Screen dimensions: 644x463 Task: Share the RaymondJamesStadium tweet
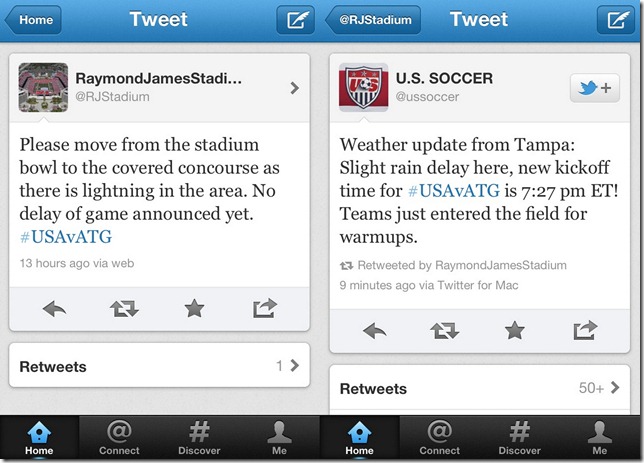point(265,309)
